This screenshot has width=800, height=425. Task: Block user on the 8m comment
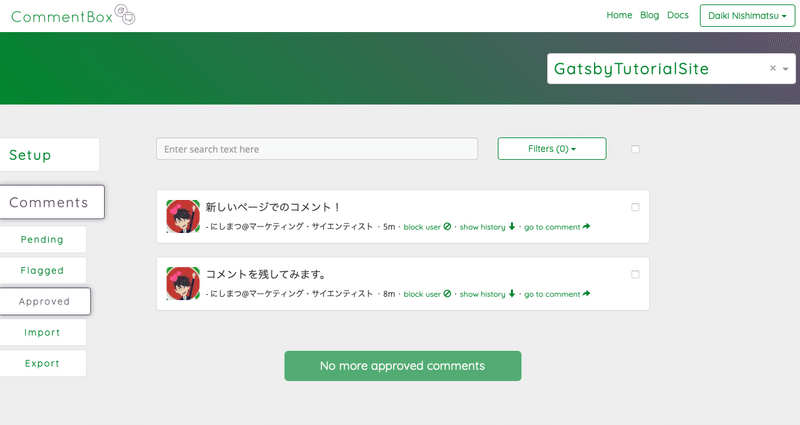pos(427,294)
